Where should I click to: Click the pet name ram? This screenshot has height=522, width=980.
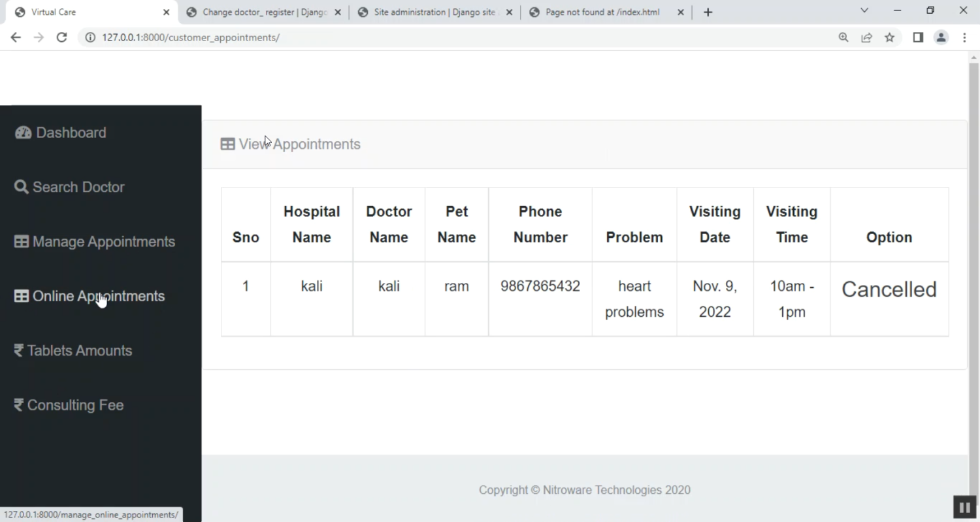click(457, 286)
